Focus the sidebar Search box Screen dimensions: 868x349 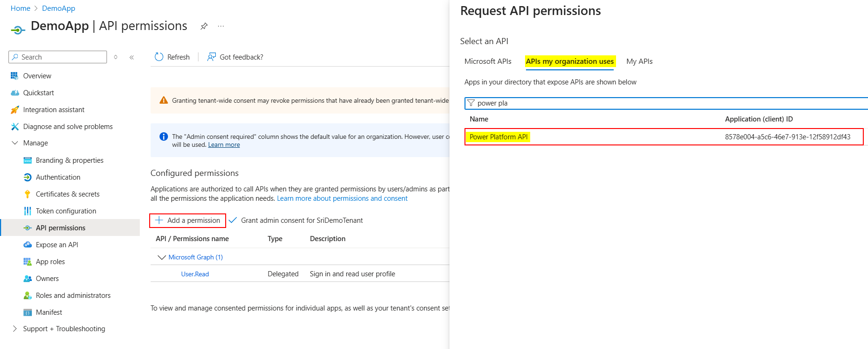tap(58, 57)
